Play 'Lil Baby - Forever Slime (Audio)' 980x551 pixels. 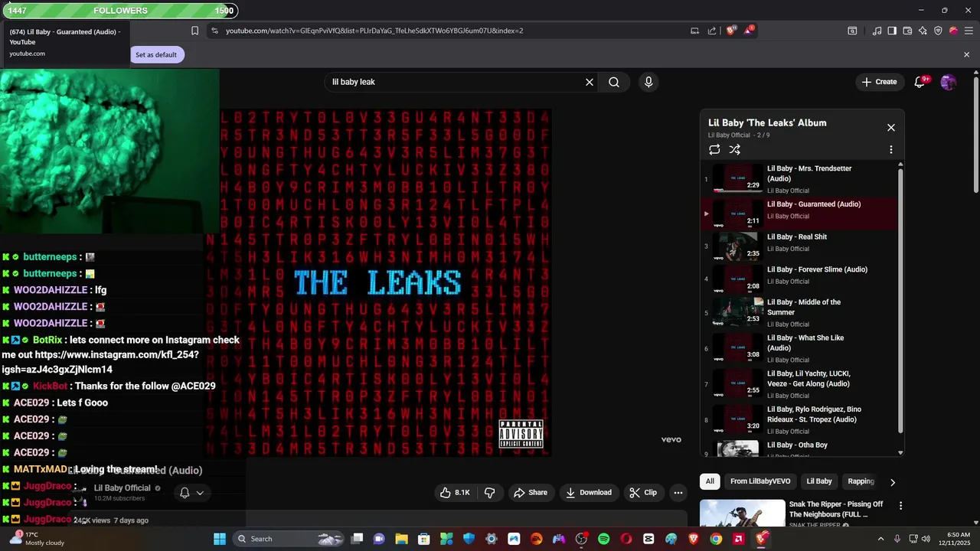799,279
